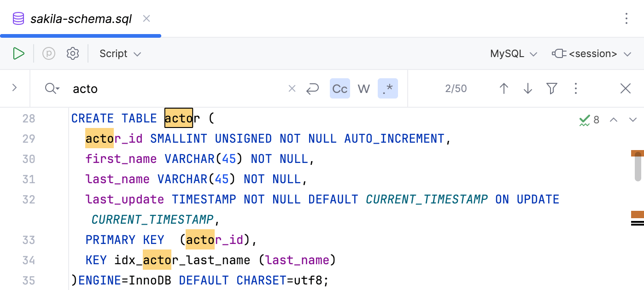Open the Script execution mode dropdown
The image size is (644, 290).
point(119,53)
